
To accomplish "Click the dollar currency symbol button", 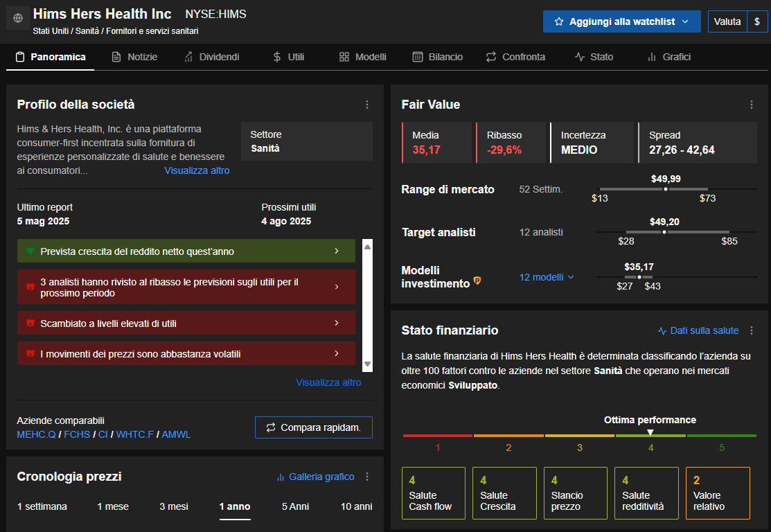I will (x=757, y=21).
